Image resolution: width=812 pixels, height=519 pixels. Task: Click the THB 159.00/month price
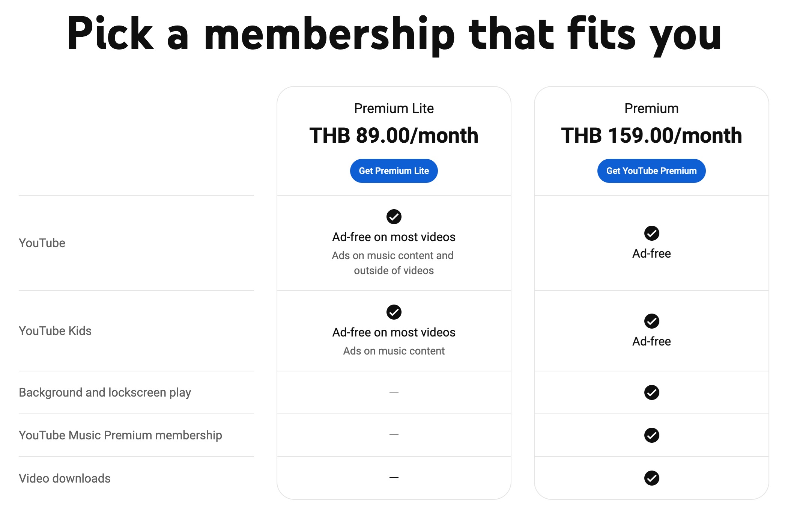click(651, 136)
